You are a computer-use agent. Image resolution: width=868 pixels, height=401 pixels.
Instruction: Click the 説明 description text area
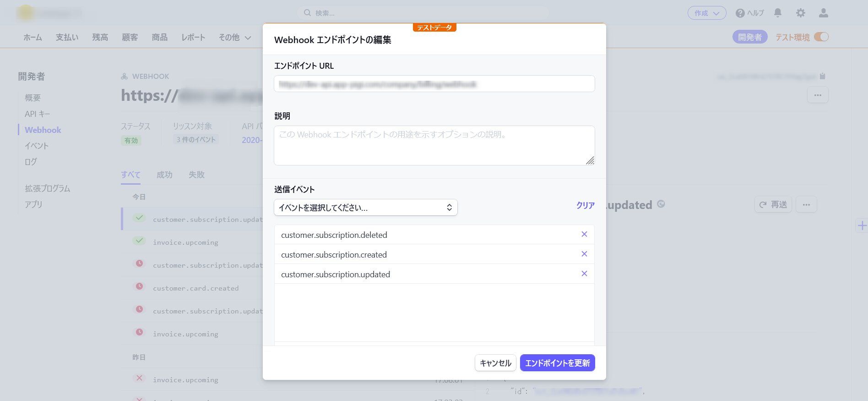[x=434, y=145]
